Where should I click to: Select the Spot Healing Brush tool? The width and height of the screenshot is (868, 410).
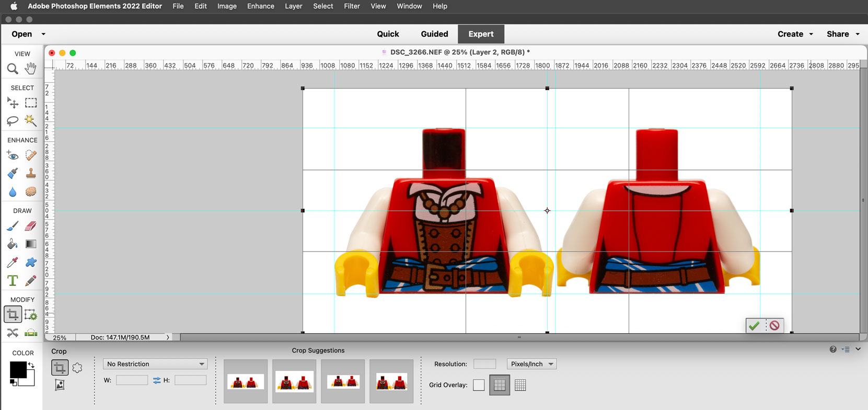[31, 155]
